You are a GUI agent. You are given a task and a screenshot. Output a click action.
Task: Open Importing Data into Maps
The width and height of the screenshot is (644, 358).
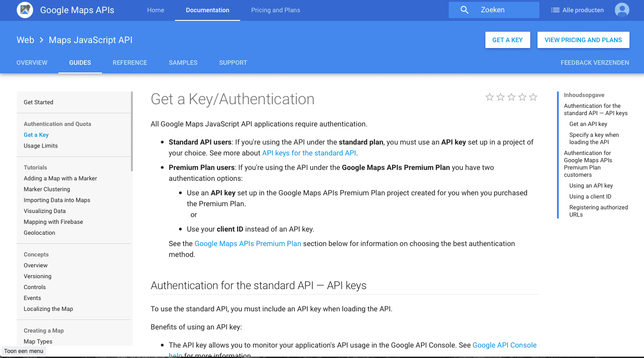point(57,200)
